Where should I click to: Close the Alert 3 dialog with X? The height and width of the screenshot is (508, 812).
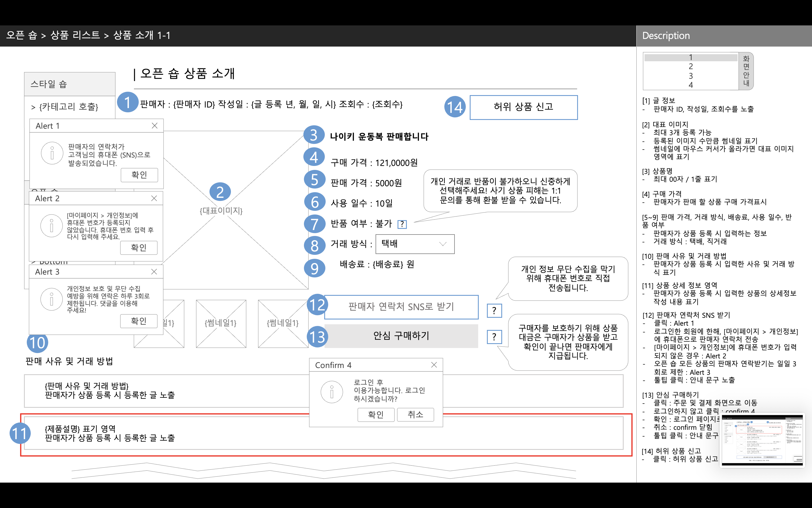[x=154, y=271]
